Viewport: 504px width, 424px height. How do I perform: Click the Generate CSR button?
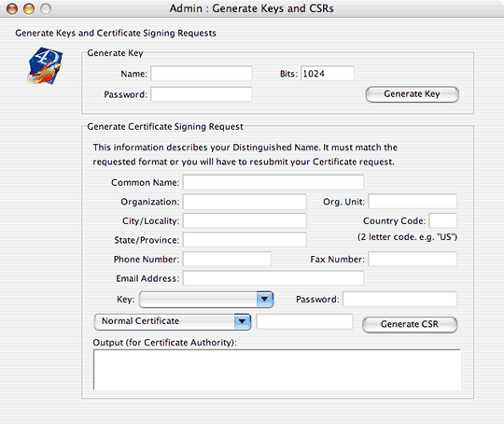tap(410, 324)
